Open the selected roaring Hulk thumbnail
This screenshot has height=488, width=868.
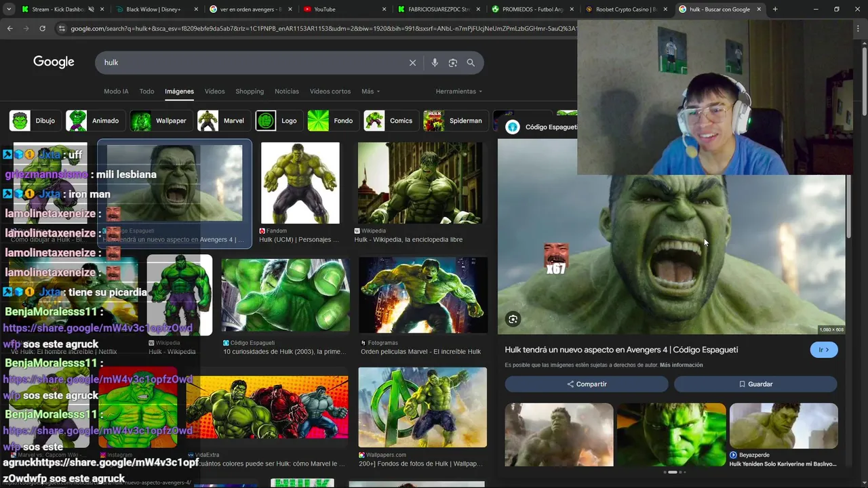tap(174, 183)
